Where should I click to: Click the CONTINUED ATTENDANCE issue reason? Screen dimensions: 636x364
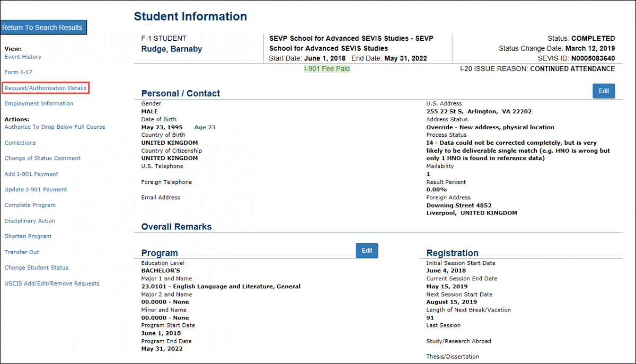[572, 69]
